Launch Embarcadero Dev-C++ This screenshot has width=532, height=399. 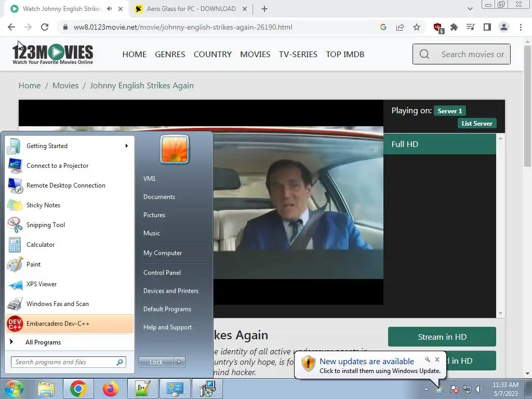tap(70, 324)
